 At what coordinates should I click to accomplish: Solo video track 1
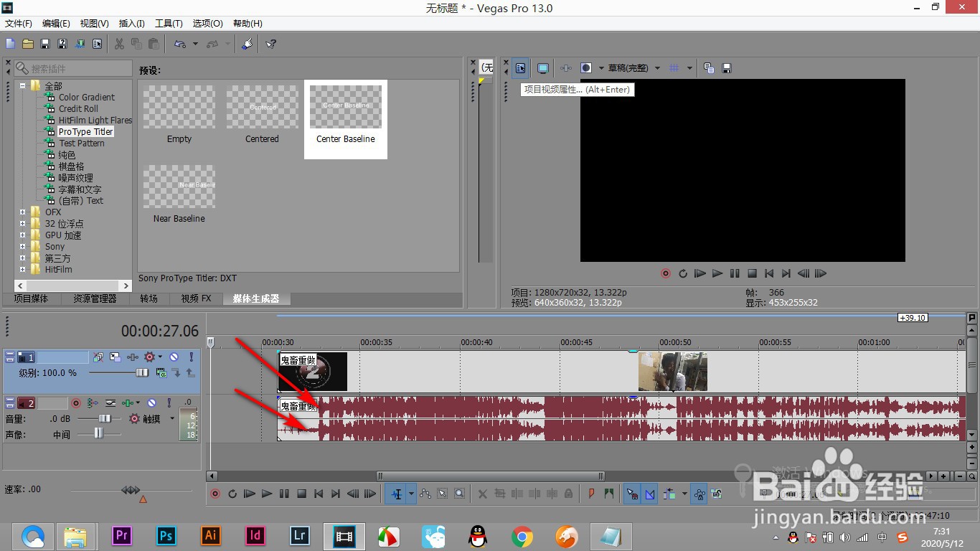[192, 357]
